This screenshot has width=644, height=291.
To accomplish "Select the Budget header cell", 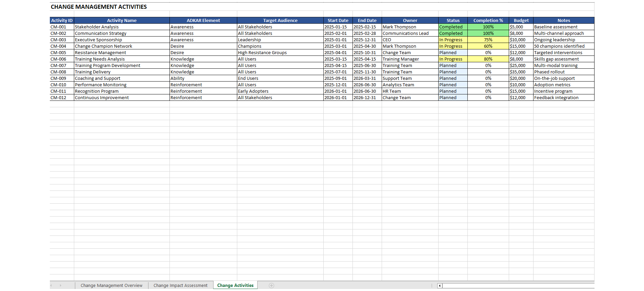I will 521,21.
